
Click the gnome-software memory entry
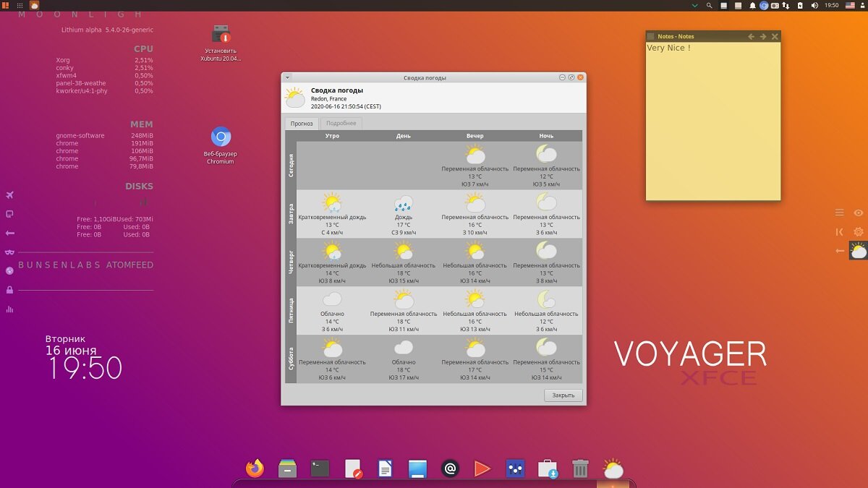[x=104, y=136]
